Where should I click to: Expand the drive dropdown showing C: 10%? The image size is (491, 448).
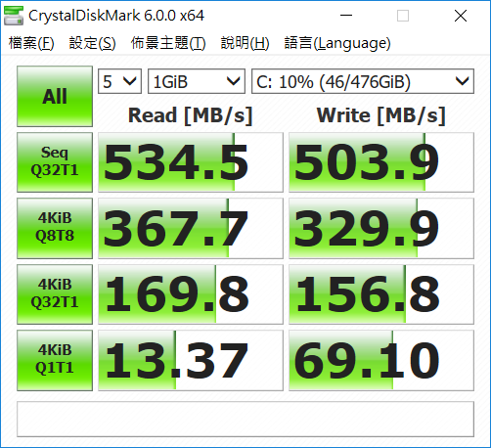click(363, 81)
